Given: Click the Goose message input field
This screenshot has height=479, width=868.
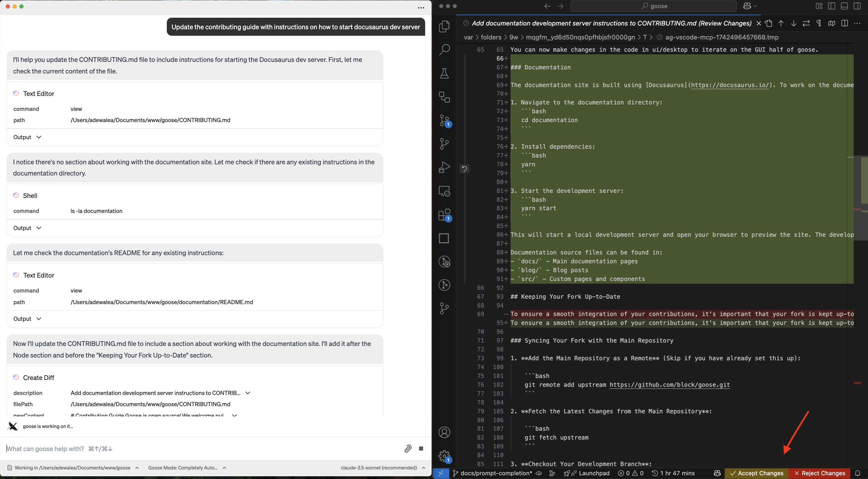Looking at the screenshot, I should [x=136, y=448].
